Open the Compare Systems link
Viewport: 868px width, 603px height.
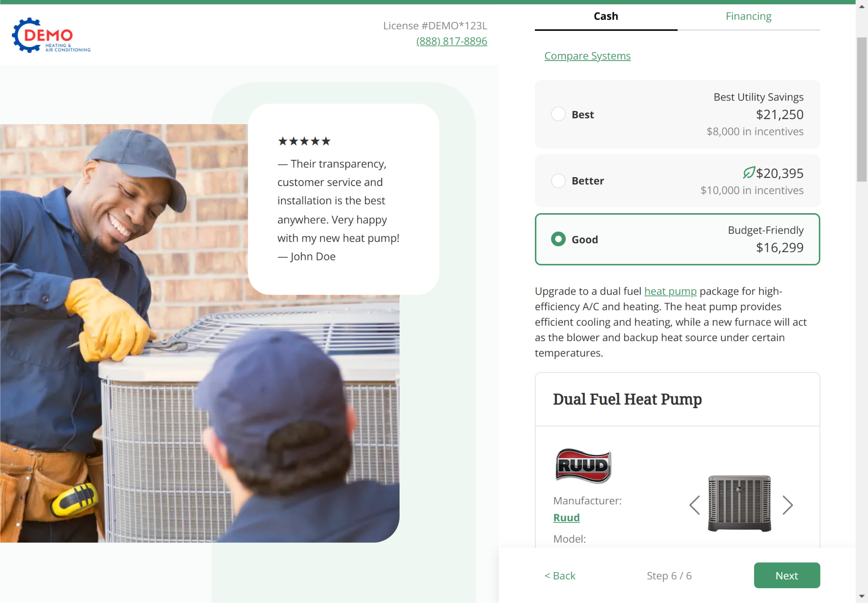pos(587,56)
